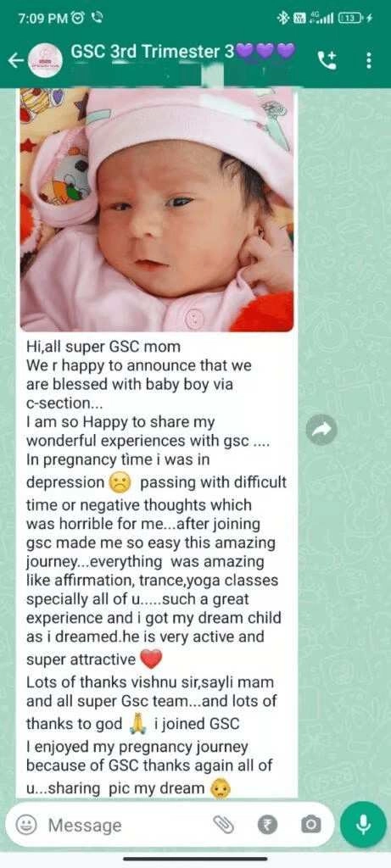Image resolution: width=391 pixels, height=868 pixels.
Task: Tap the Bluetooth icon in status bar
Action: (284, 19)
